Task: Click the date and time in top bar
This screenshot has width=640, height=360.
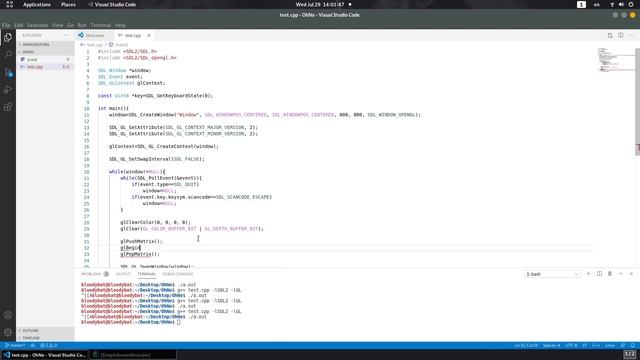Action: 320,4
